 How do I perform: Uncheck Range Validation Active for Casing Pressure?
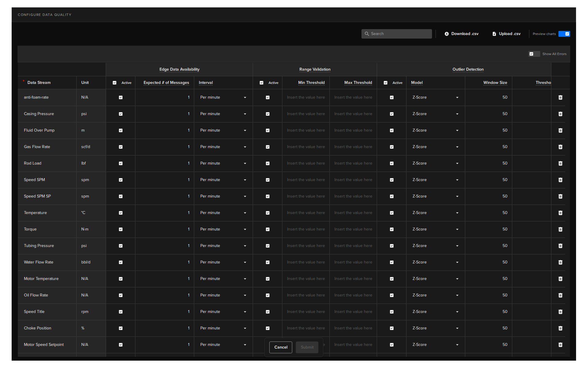click(268, 114)
